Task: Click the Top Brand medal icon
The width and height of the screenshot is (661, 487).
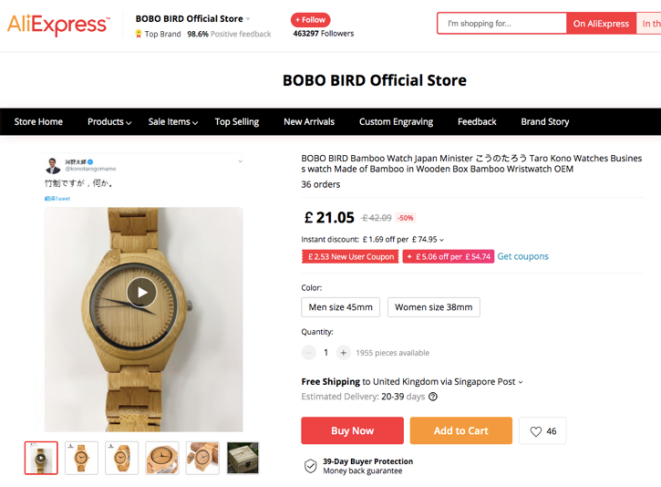Action: pyautogui.click(x=139, y=34)
